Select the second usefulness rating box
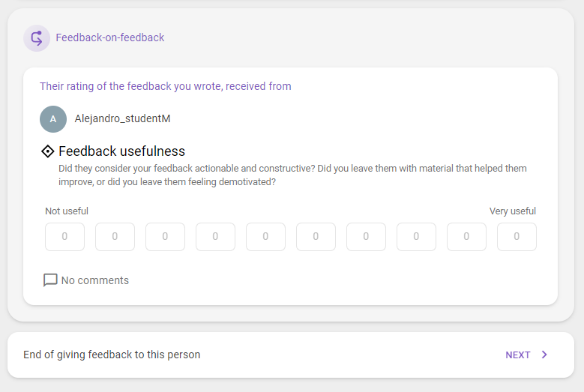This screenshot has width=584, height=392. [x=115, y=237]
